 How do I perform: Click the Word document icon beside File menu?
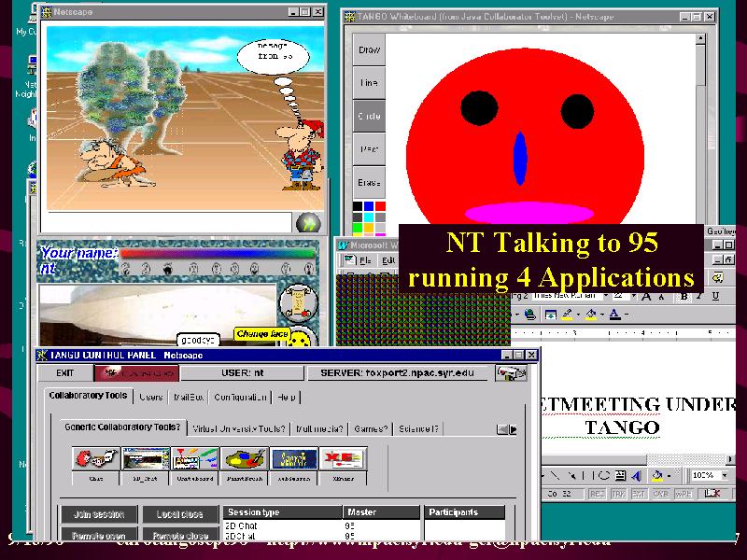coord(350,260)
